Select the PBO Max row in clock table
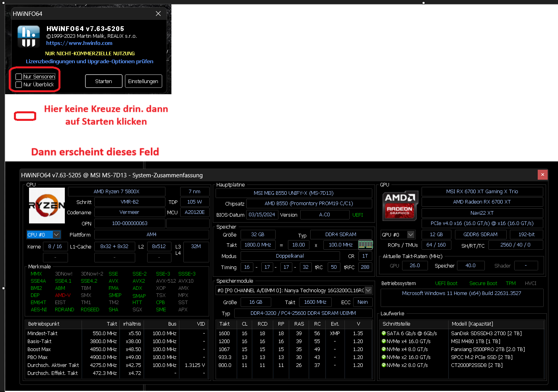 (116, 357)
